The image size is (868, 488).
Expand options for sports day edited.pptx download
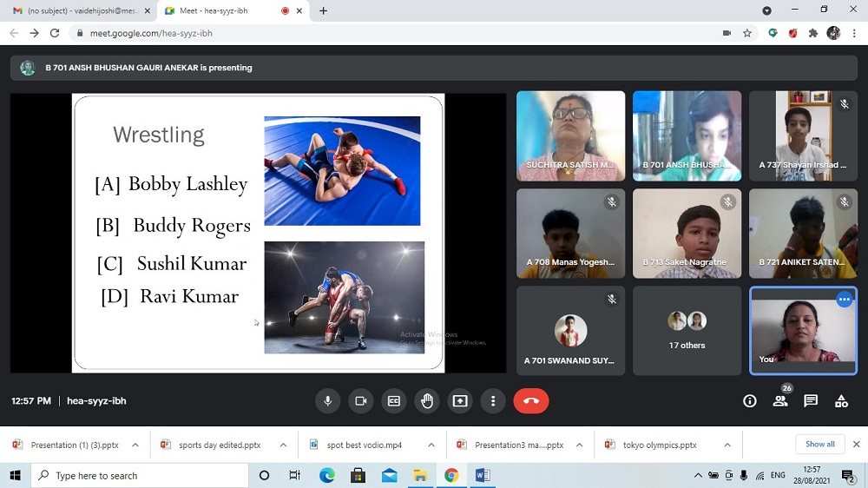283,445
